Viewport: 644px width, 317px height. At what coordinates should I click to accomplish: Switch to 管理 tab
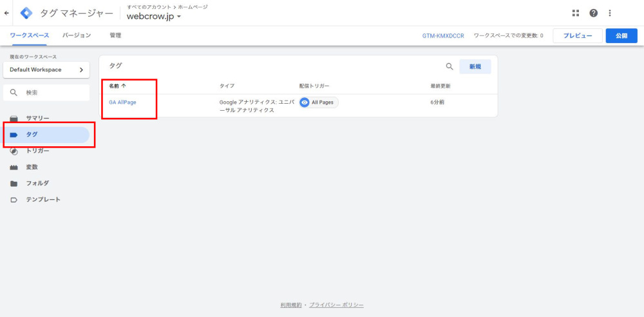tap(115, 36)
